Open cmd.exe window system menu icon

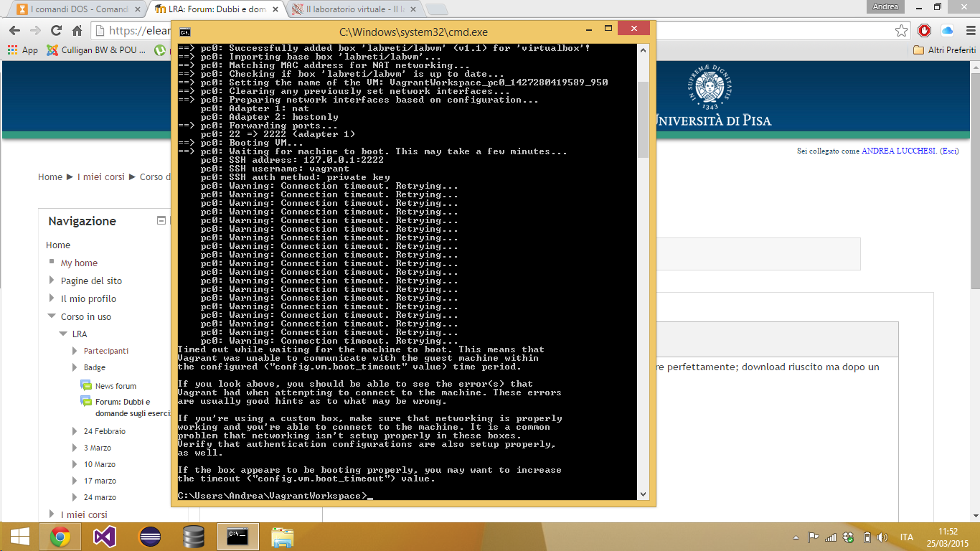[x=184, y=32]
